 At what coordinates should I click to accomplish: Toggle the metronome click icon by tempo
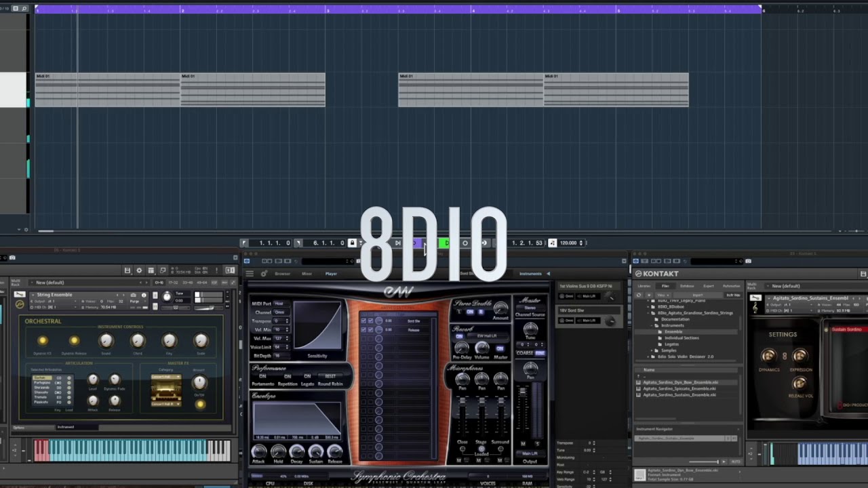coord(552,243)
